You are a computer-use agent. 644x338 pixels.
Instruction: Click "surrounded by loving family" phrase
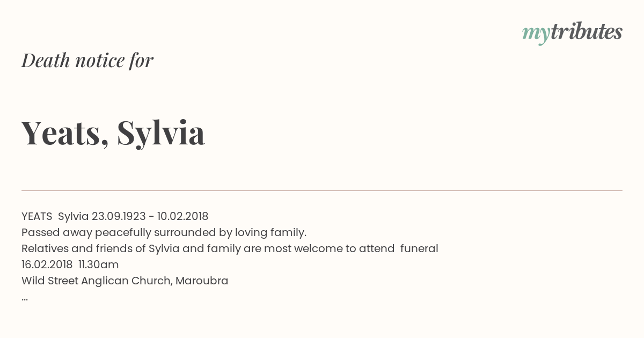[230, 232]
